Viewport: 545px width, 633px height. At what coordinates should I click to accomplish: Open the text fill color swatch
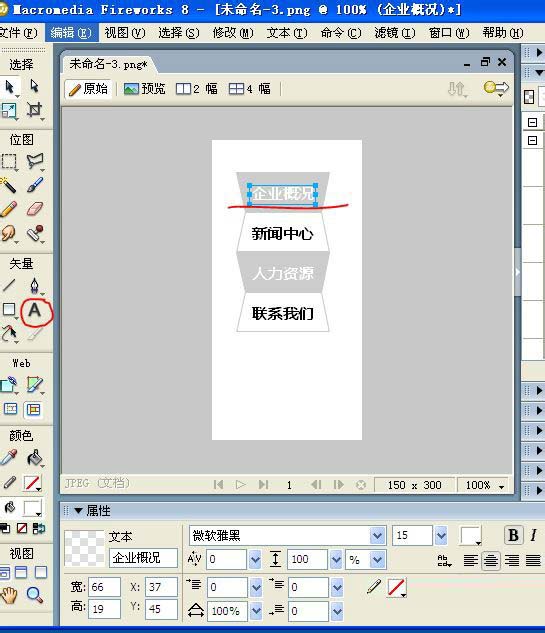[470, 536]
